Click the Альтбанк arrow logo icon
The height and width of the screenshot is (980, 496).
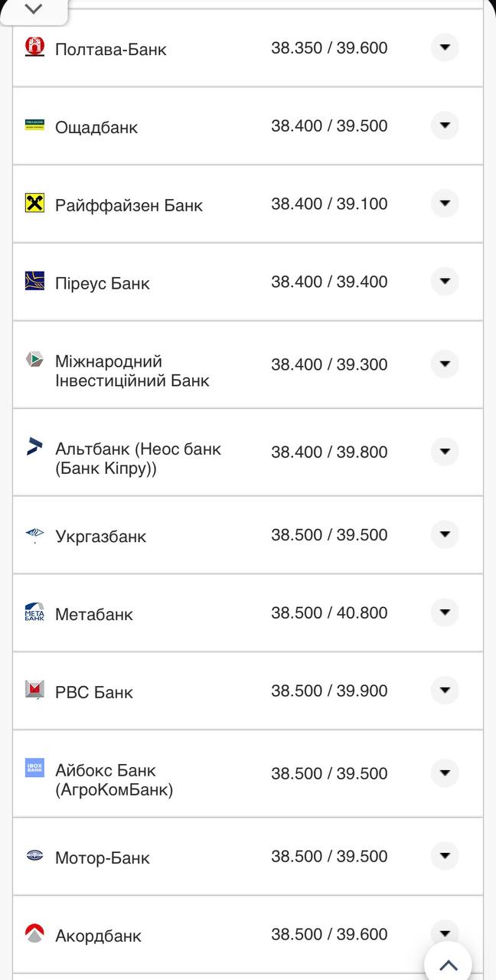[34, 446]
